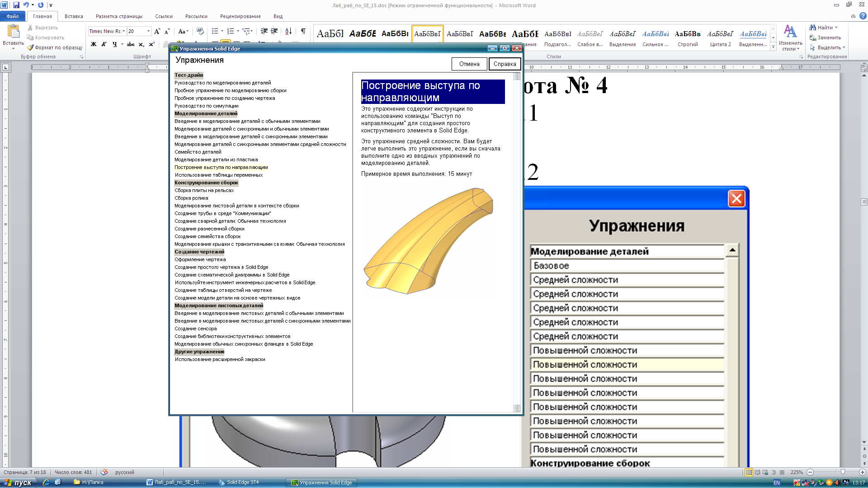Click Справка button in Упражнения dialog

click(x=505, y=64)
